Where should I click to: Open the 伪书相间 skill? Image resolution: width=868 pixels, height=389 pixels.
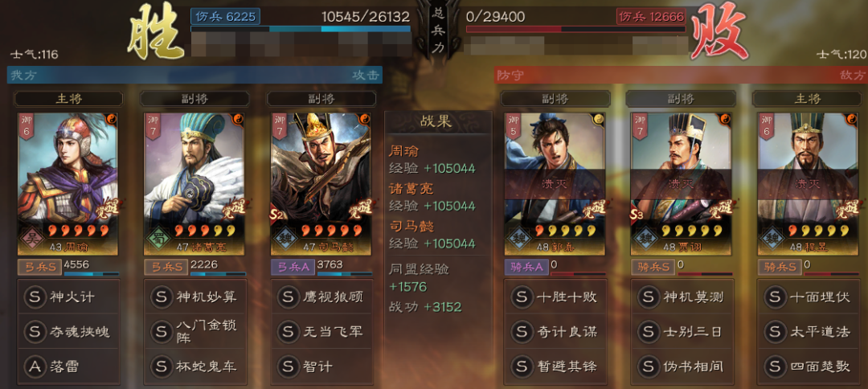[x=682, y=366]
